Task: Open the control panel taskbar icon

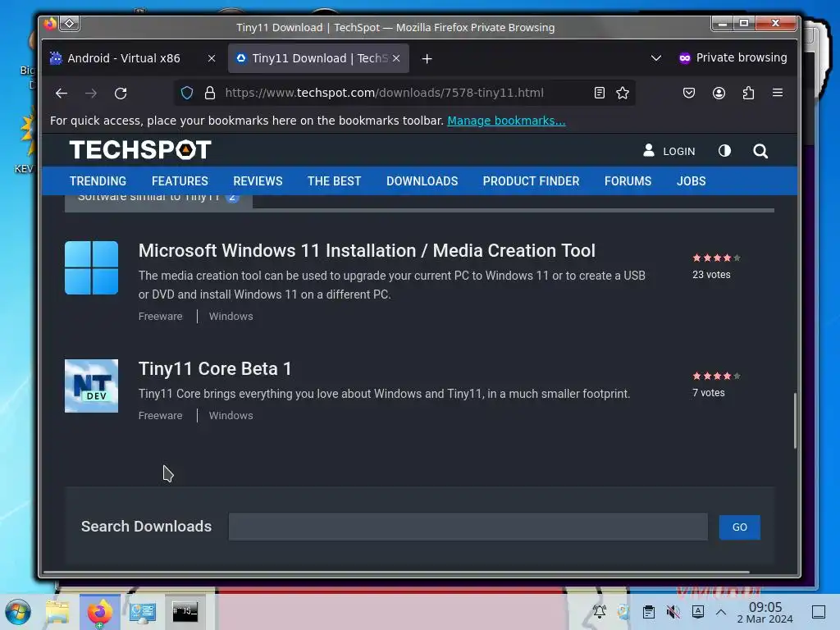Action: pyautogui.click(x=143, y=612)
